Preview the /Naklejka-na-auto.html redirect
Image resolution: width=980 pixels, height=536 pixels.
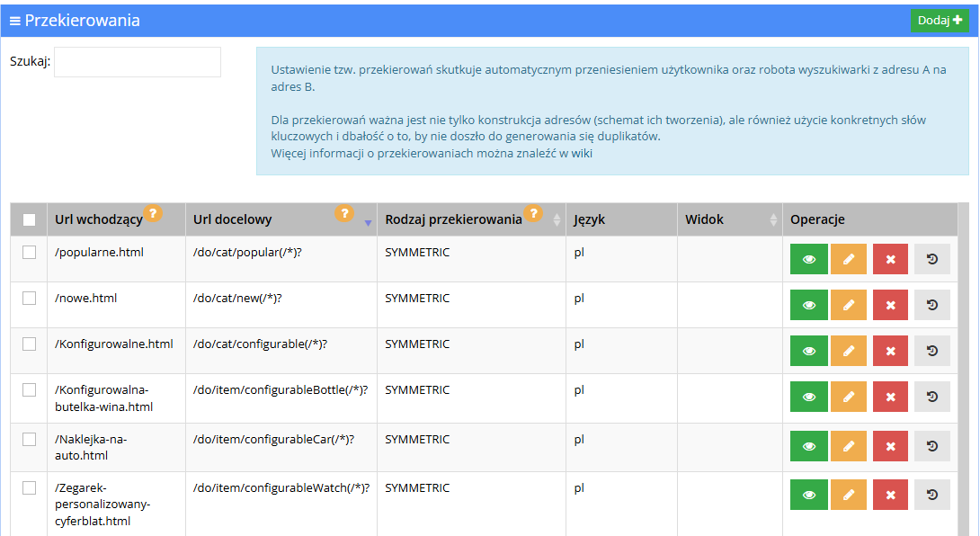pos(809,446)
